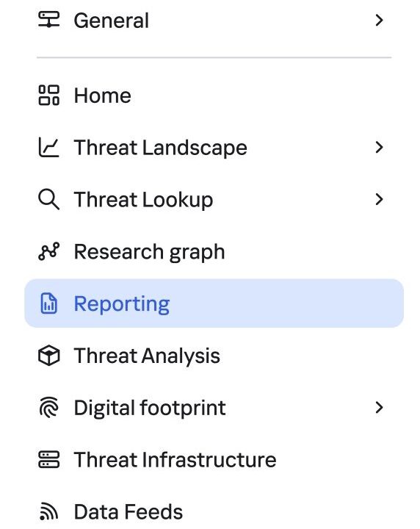
Task: Click the Research graph nodes icon
Action: tap(49, 251)
